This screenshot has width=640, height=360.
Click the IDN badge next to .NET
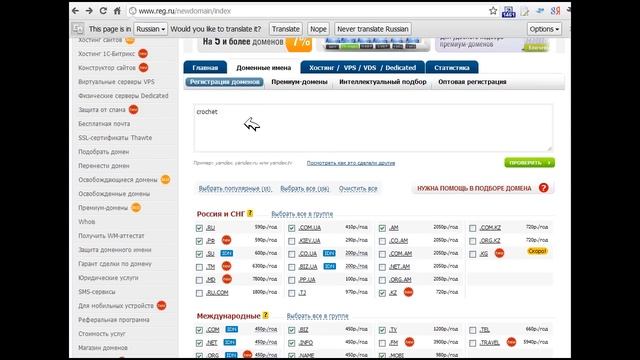pos(230,342)
